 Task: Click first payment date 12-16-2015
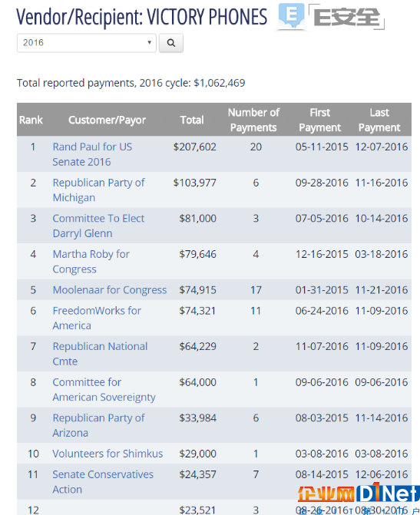coord(322,254)
